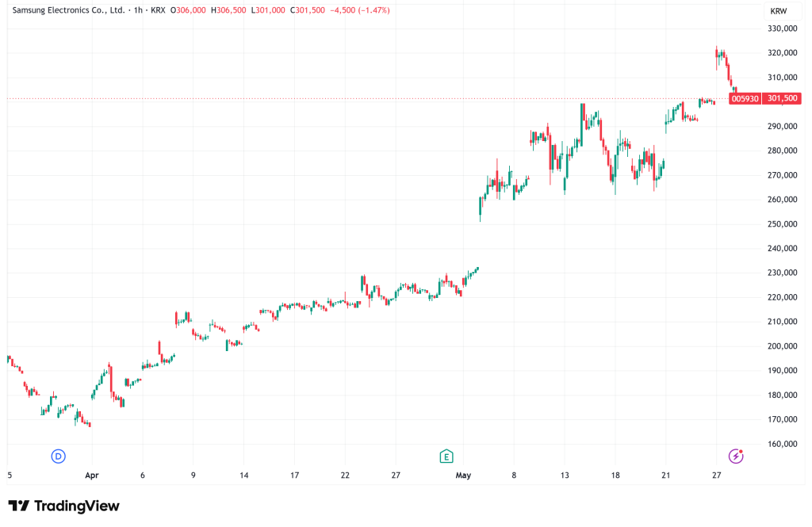Screen dimensions: 812x527
Task: Click the 240,000 price axis label
Action: coord(782,249)
